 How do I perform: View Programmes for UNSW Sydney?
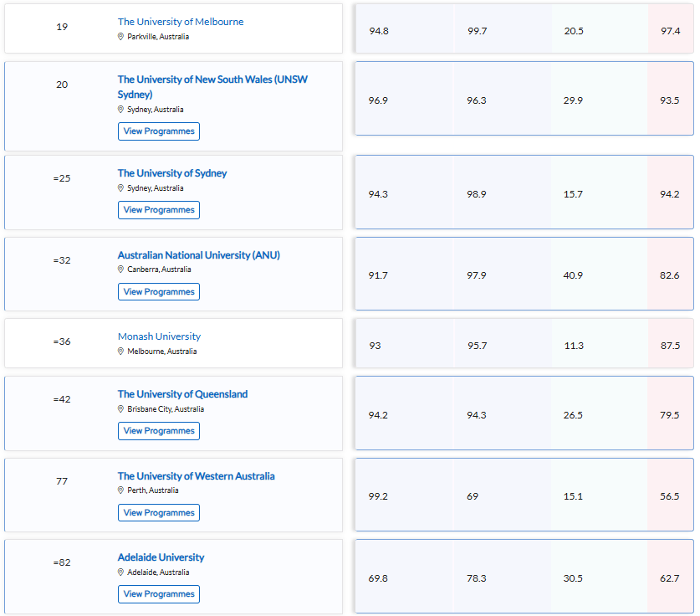point(159,131)
